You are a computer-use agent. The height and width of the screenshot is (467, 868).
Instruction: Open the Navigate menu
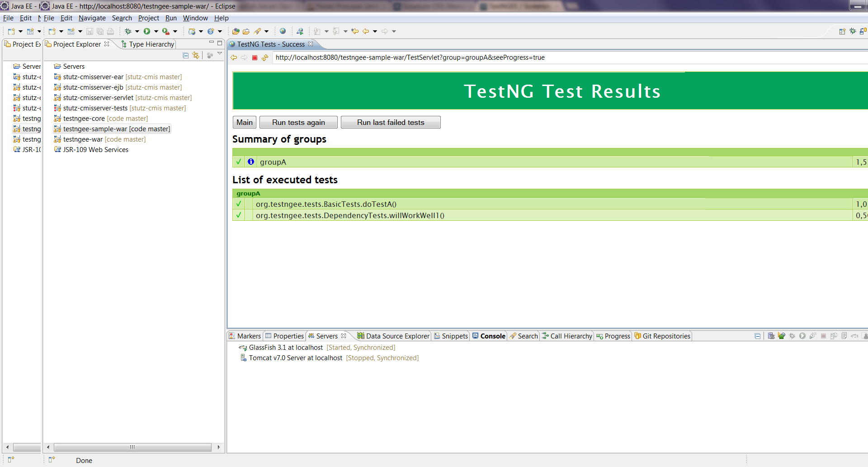[92, 18]
